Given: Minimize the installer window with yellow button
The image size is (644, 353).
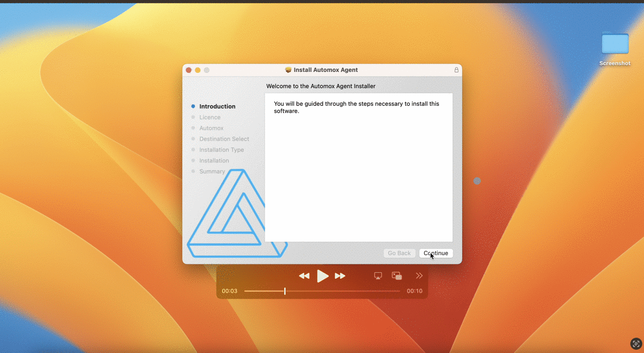Looking at the screenshot, I should click(x=198, y=70).
